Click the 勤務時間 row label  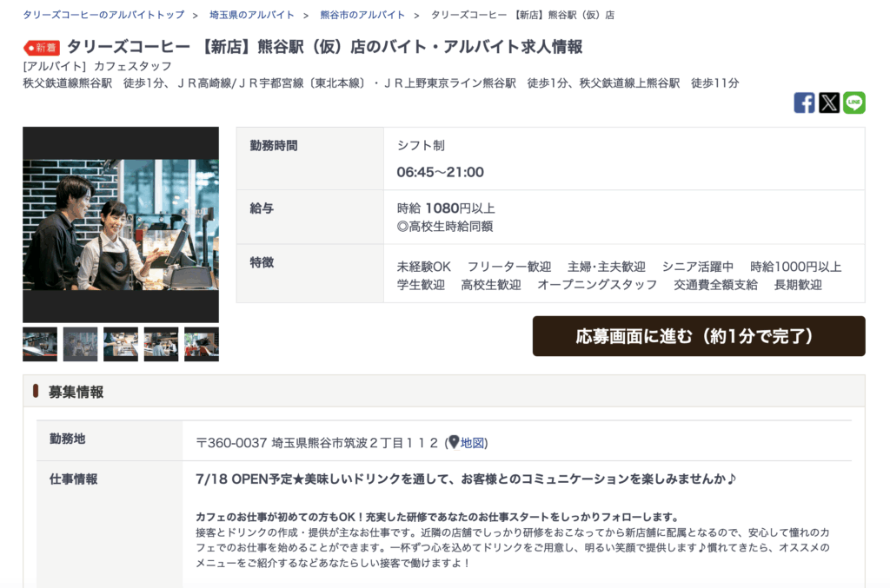click(x=274, y=146)
